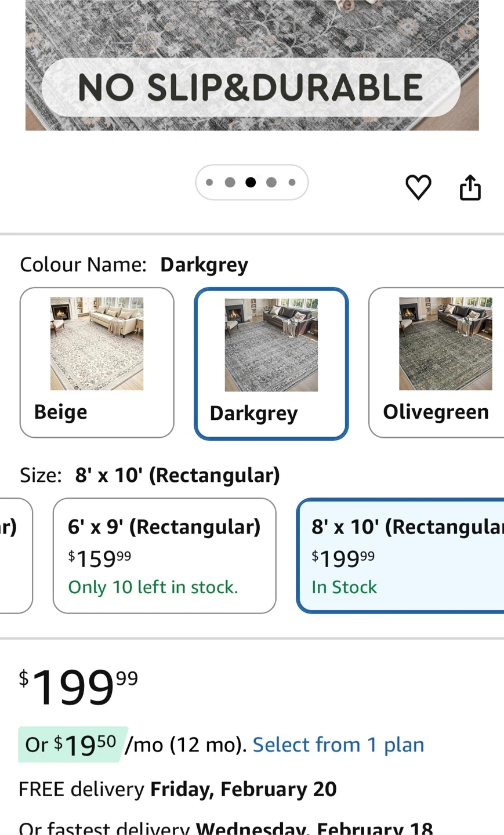Screen dimensions: 504x835
Task: Go to first image carousel dot
Action: [x=209, y=183]
